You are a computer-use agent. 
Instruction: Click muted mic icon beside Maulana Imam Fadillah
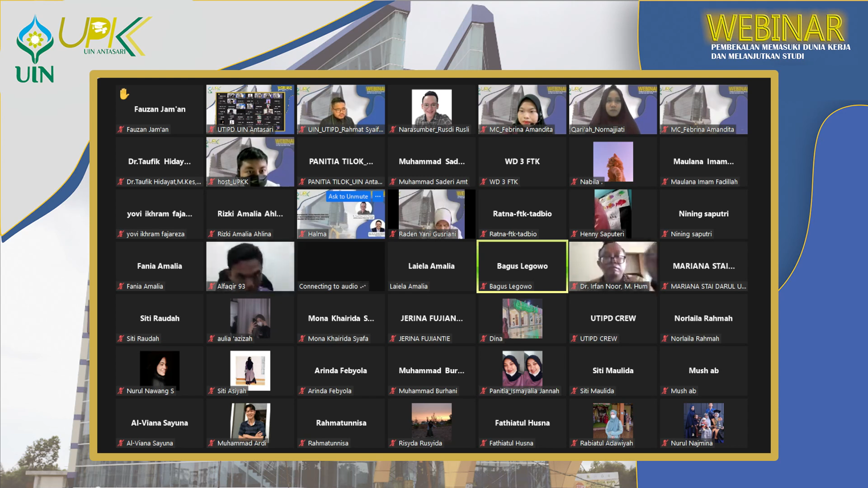coord(665,182)
